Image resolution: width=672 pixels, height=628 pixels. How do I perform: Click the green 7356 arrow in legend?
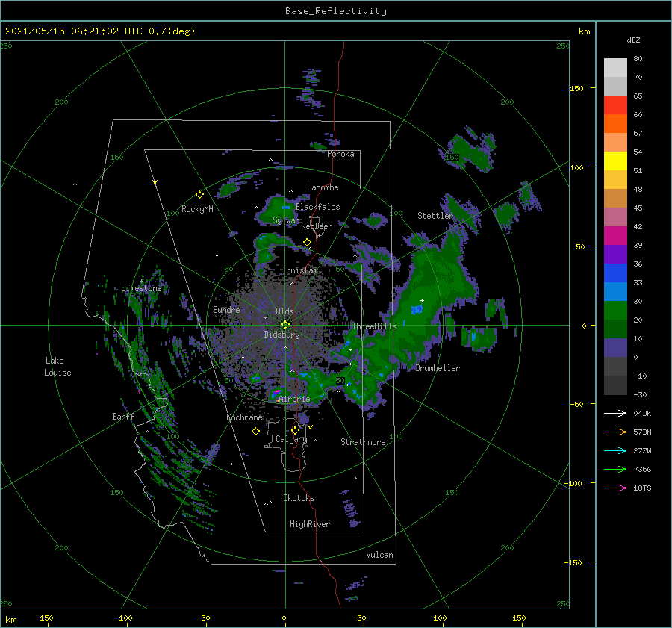coord(615,470)
